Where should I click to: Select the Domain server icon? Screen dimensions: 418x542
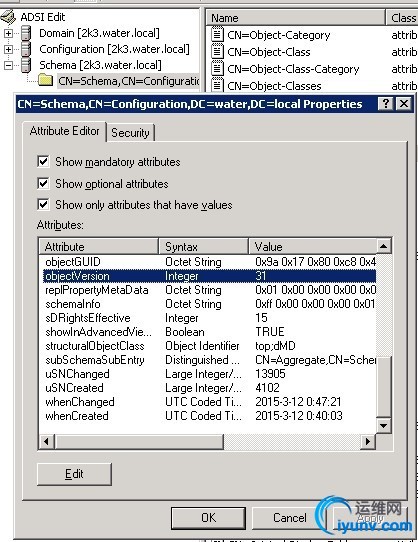[26, 33]
